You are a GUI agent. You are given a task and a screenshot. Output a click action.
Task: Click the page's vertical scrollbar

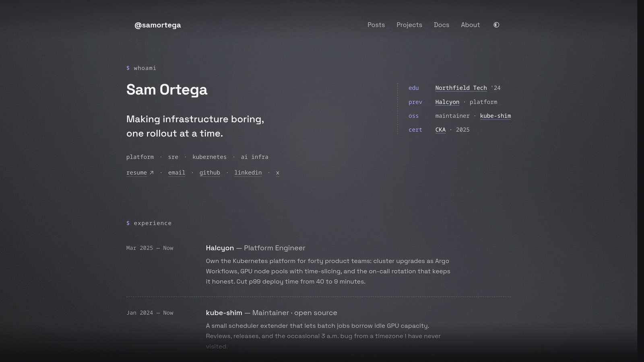[641, 181]
